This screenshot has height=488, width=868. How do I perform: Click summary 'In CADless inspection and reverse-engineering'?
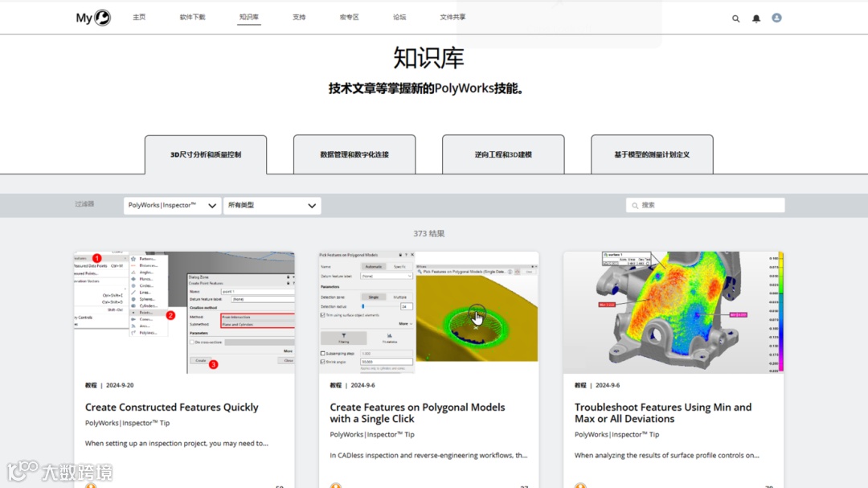click(428, 455)
